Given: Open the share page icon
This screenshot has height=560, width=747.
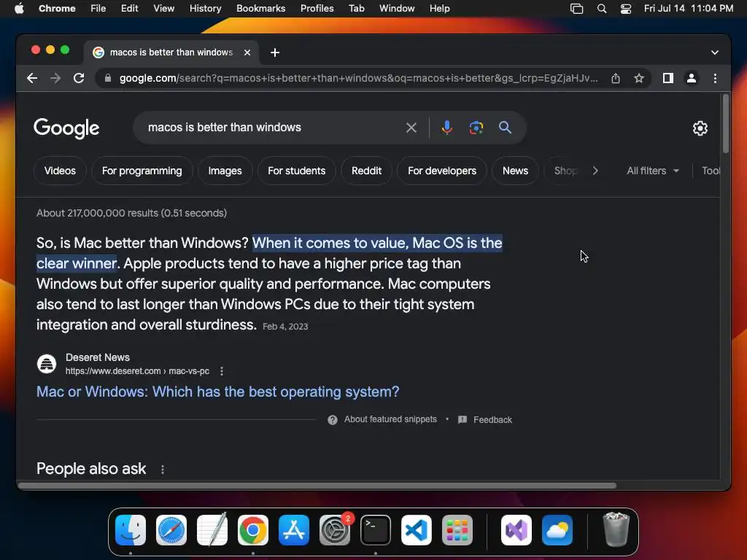Looking at the screenshot, I should pos(616,78).
